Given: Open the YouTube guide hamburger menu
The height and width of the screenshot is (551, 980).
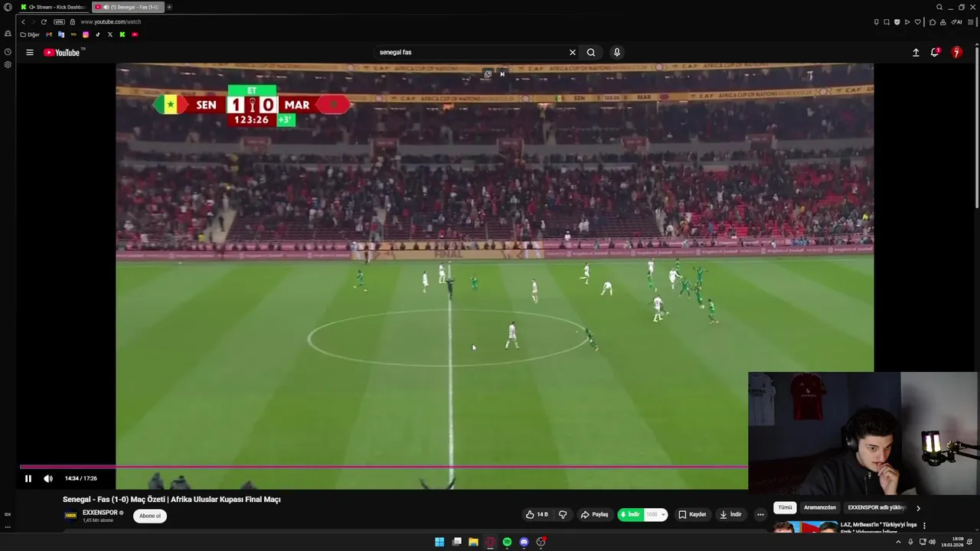Looking at the screenshot, I should click(x=29, y=52).
